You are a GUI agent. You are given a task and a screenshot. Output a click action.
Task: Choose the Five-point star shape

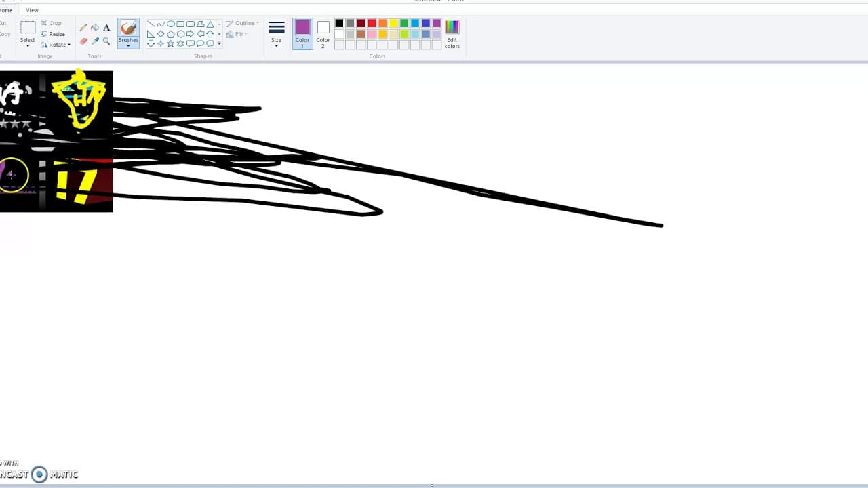tap(171, 43)
